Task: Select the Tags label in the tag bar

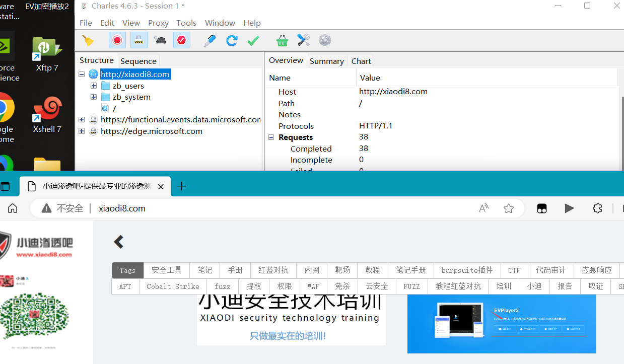Action: click(x=127, y=270)
